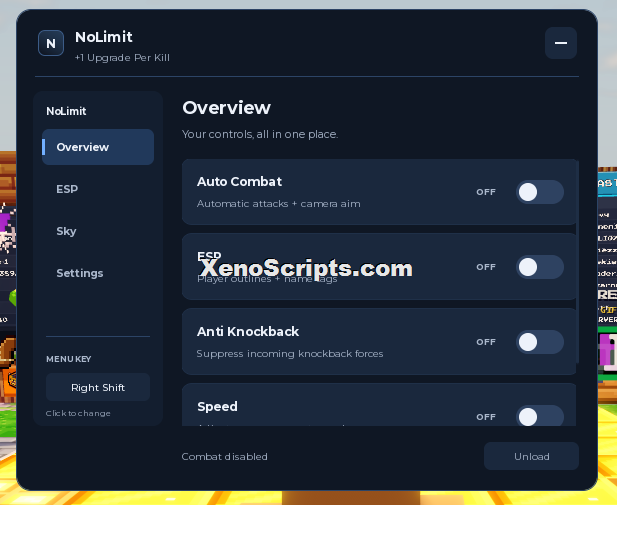Click the Overview list scrollbar

(577, 262)
